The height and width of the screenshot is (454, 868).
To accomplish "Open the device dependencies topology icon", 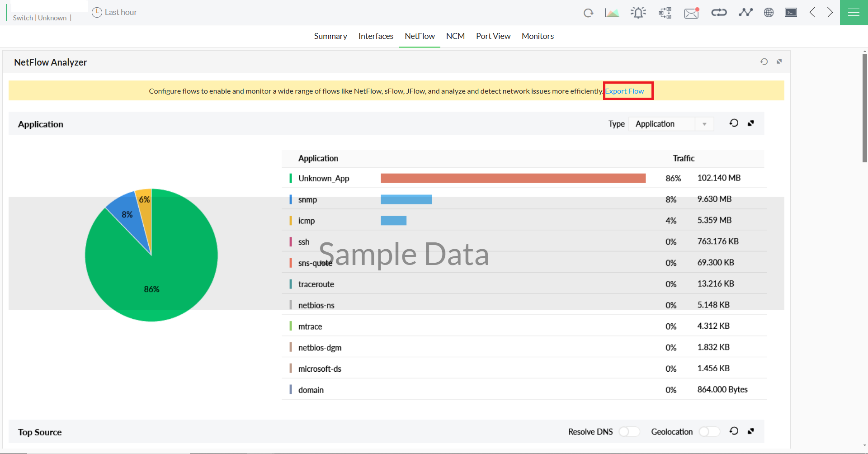I will [719, 12].
